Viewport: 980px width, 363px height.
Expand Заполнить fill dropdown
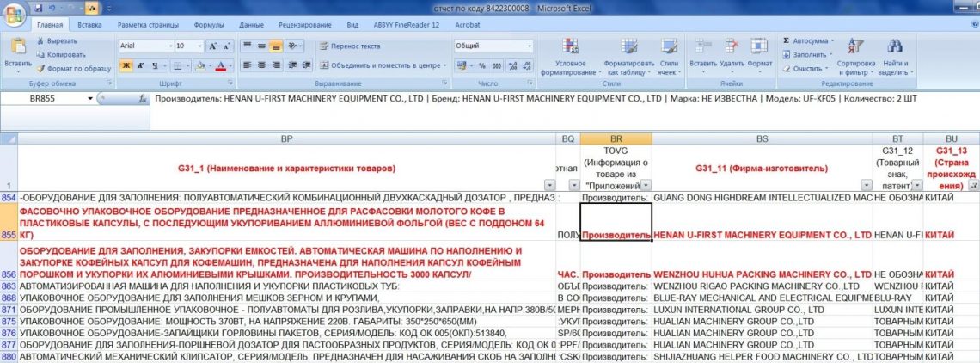click(830, 54)
